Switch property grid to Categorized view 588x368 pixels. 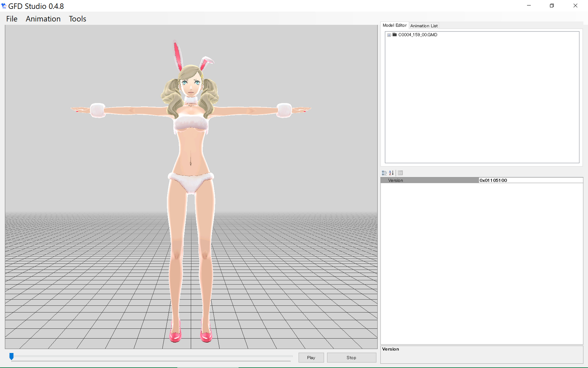pos(384,173)
